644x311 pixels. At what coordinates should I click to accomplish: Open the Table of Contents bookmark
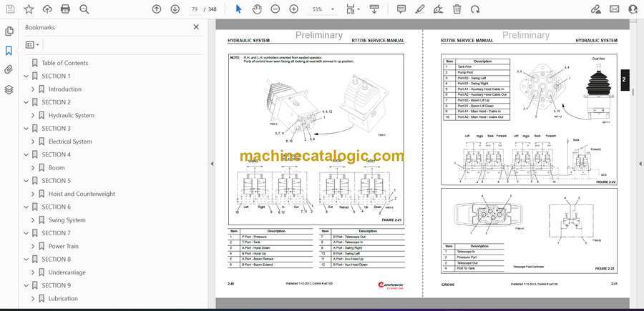click(x=65, y=63)
